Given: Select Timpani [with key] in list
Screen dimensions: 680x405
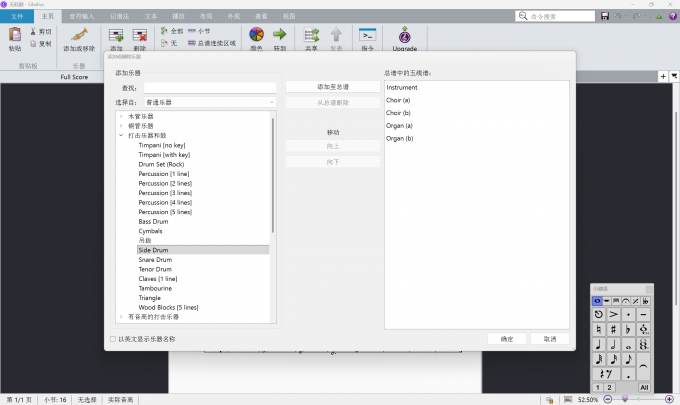Looking at the screenshot, I should [x=164, y=154].
